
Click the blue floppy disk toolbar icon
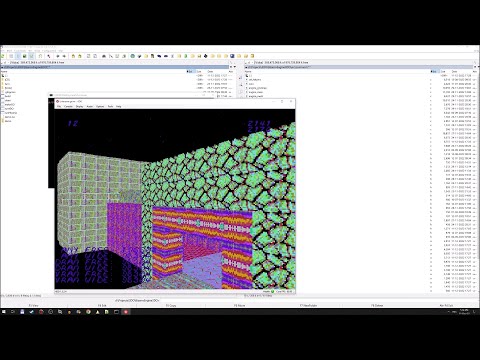coord(232,56)
